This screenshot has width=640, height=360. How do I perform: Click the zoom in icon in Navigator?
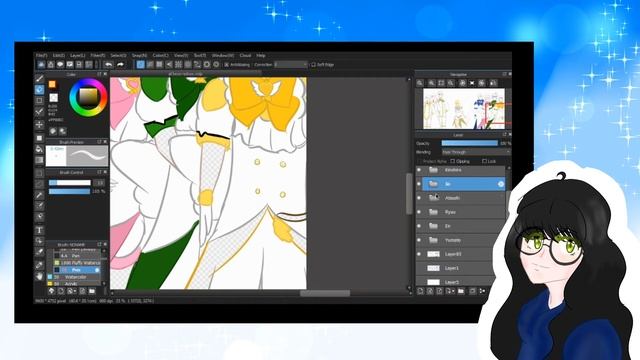click(x=431, y=83)
